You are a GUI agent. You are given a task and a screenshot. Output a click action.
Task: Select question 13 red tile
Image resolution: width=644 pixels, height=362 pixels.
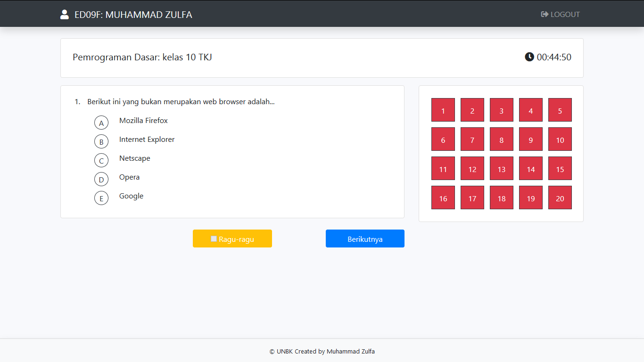point(502,168)
